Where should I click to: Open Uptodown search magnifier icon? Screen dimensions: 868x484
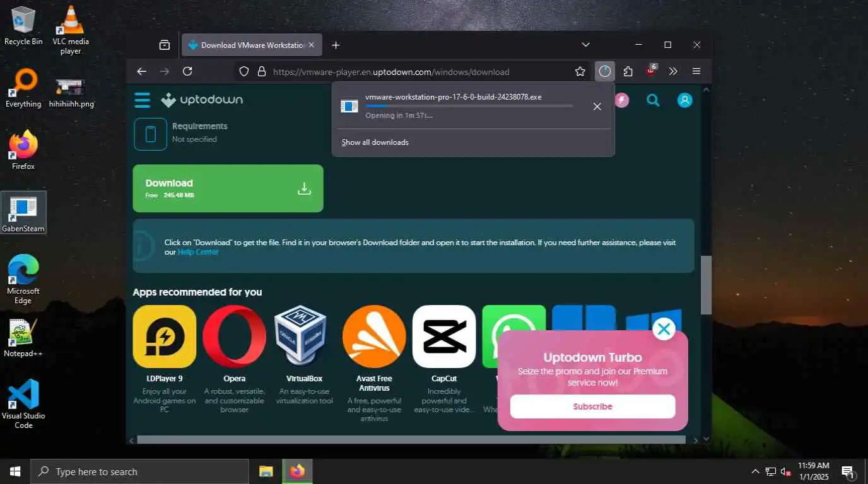653,100
